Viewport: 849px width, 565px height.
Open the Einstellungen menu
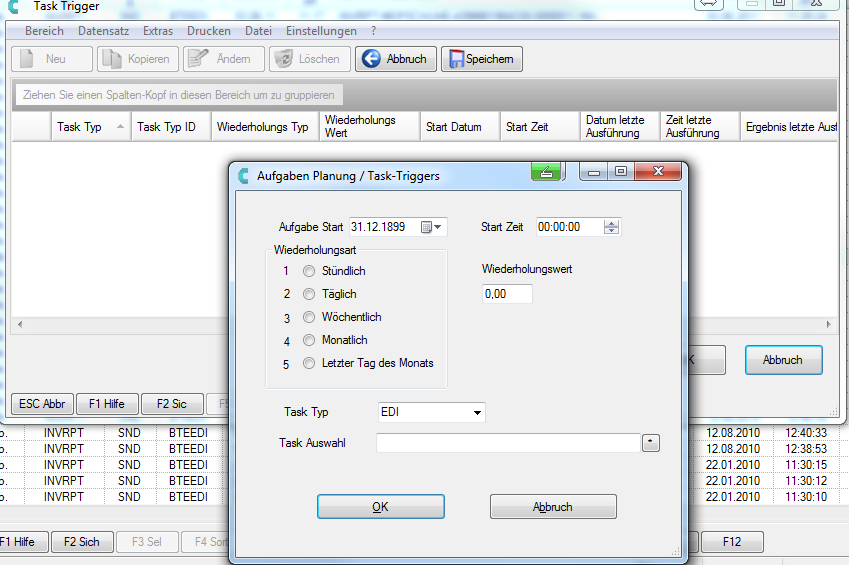321,31
